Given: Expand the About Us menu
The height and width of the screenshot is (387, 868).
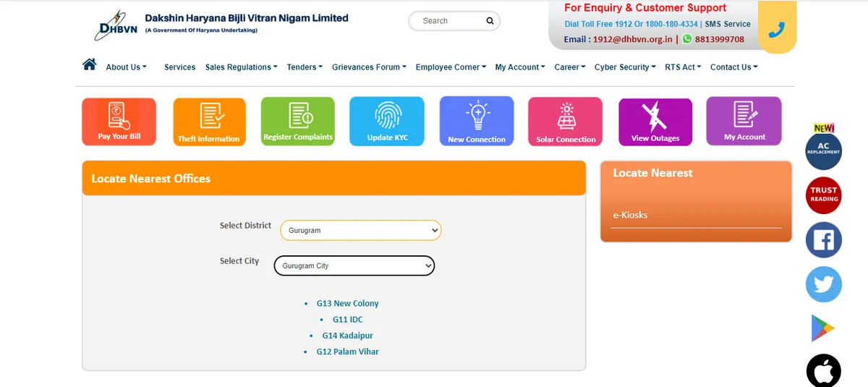Looking at the screenshot, I should [x=126, y=67].
